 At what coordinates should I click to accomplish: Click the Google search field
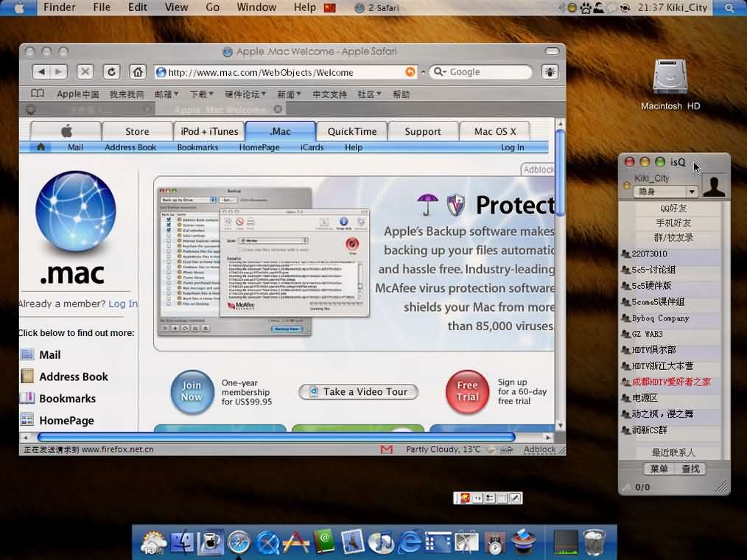(x=481, y=72)
